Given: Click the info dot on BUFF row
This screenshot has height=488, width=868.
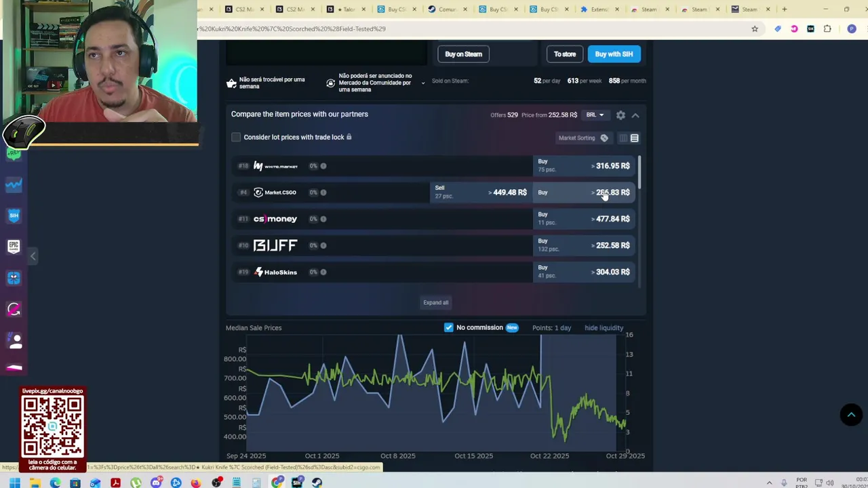Looking at the screenshot, I should coord(323,245).
